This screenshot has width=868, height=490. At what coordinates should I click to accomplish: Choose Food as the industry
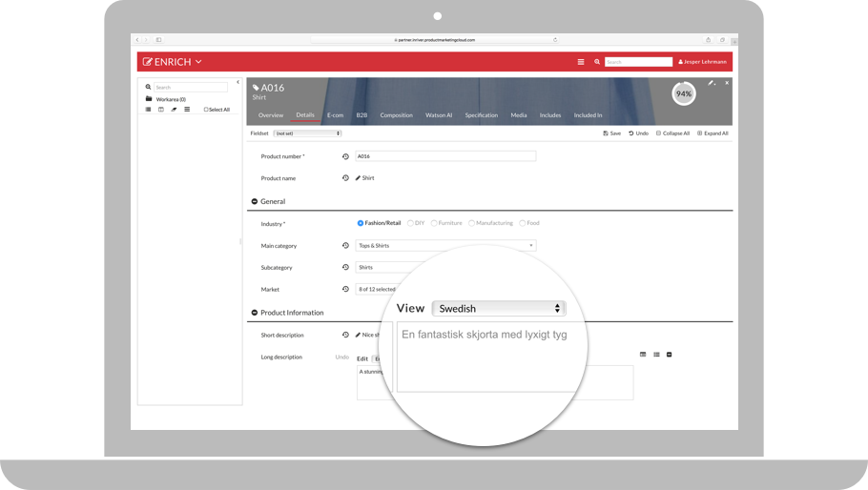pyautogui.click(x=523, y=223)
